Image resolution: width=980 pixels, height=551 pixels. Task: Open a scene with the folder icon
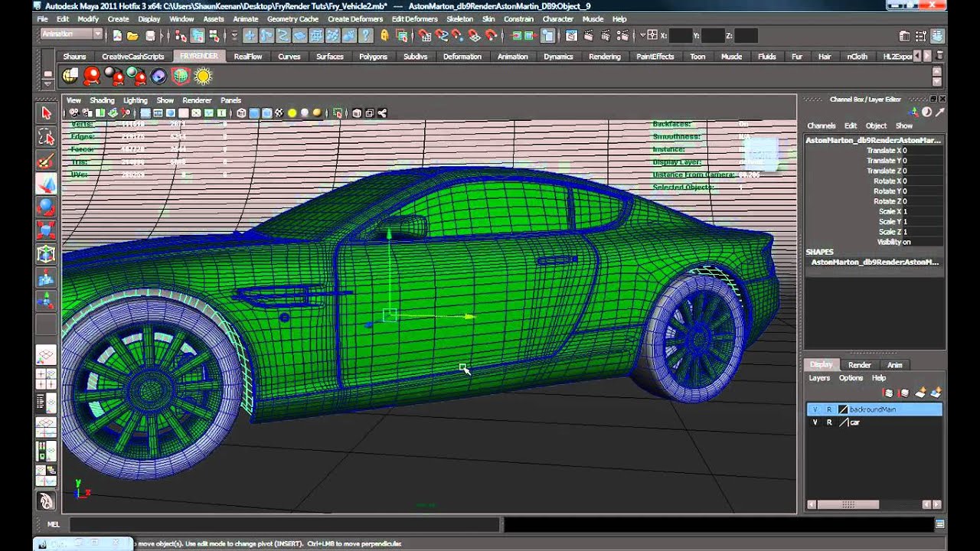132,35
